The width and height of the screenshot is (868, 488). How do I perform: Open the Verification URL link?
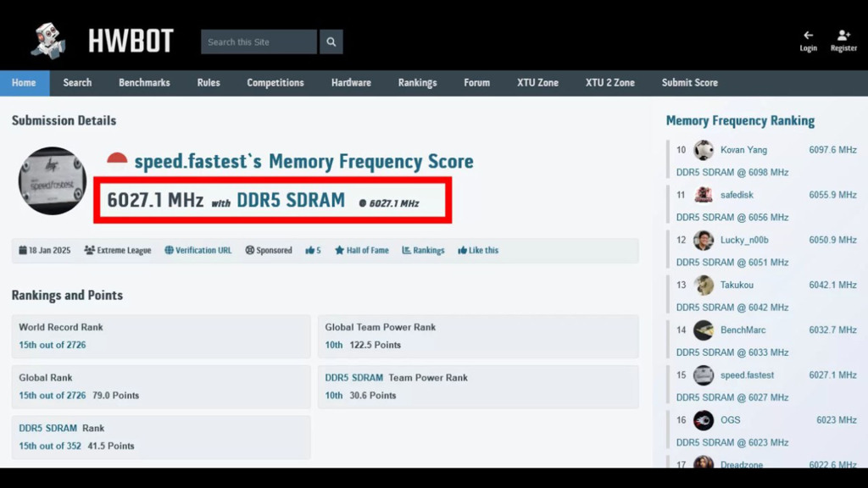203,250
